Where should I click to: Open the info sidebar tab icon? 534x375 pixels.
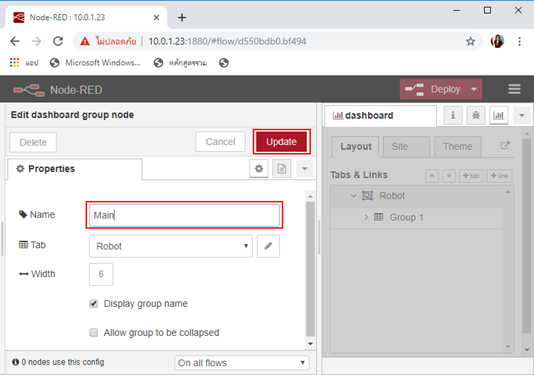453,115
